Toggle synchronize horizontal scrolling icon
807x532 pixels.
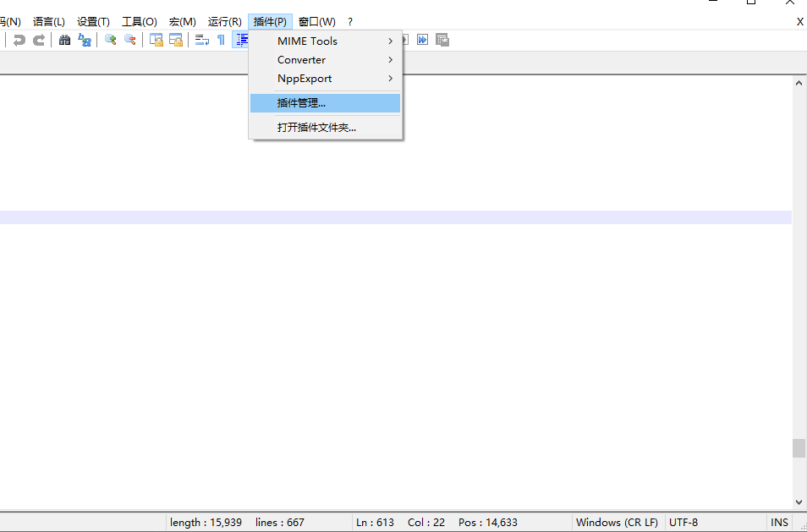176,40
